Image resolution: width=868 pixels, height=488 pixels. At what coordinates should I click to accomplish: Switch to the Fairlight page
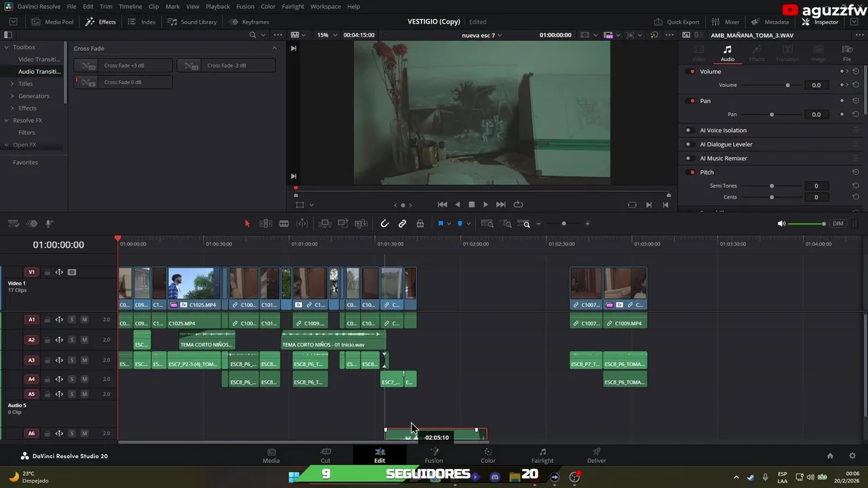(x=542, y=455)
